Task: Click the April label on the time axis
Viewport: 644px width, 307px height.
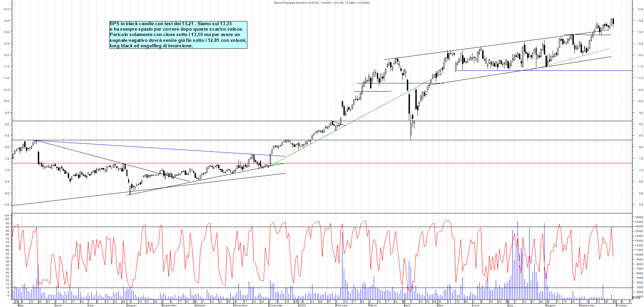Action: [x=407, y=305]
